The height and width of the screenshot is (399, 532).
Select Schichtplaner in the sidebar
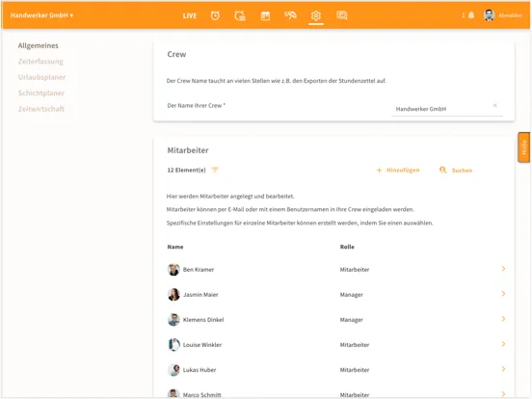point(41,93)
